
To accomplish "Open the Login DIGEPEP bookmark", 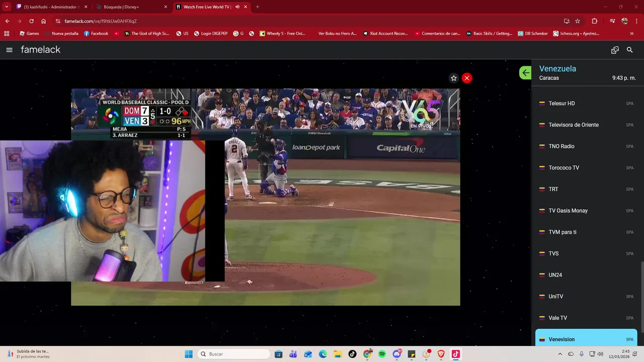I will tap(211, 34).
